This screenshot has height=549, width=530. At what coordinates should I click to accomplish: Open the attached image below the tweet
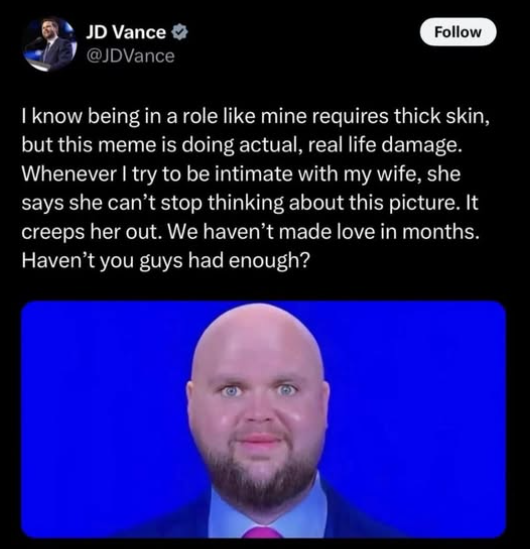[x=263, y=419]
